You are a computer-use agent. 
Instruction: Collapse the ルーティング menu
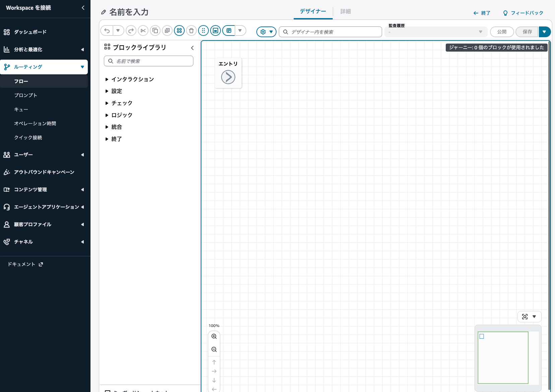(x=82, y=67)
